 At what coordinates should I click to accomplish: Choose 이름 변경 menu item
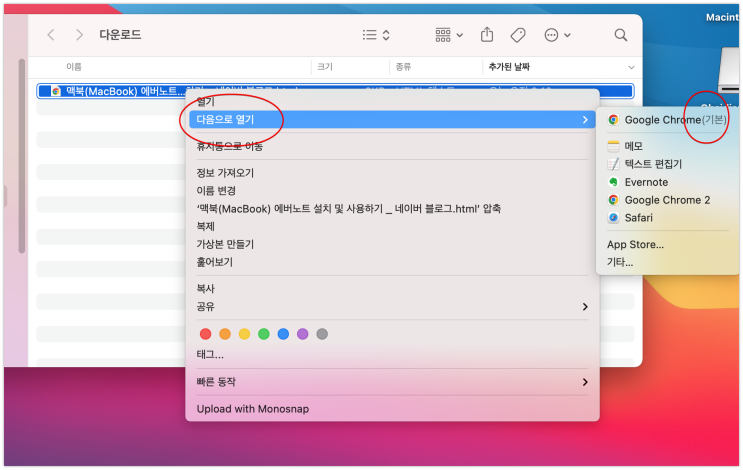(216, 190)
